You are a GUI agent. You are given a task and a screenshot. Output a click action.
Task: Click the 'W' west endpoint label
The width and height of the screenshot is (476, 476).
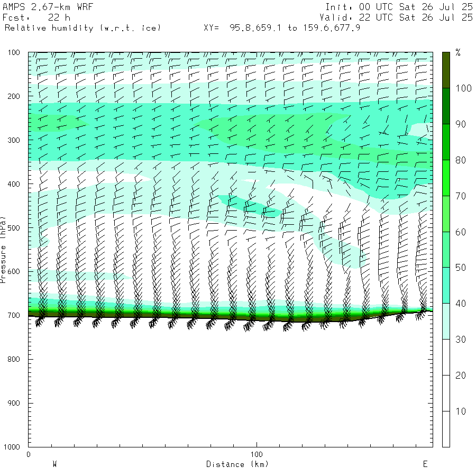pyautogui.click(x=54, y=464)
